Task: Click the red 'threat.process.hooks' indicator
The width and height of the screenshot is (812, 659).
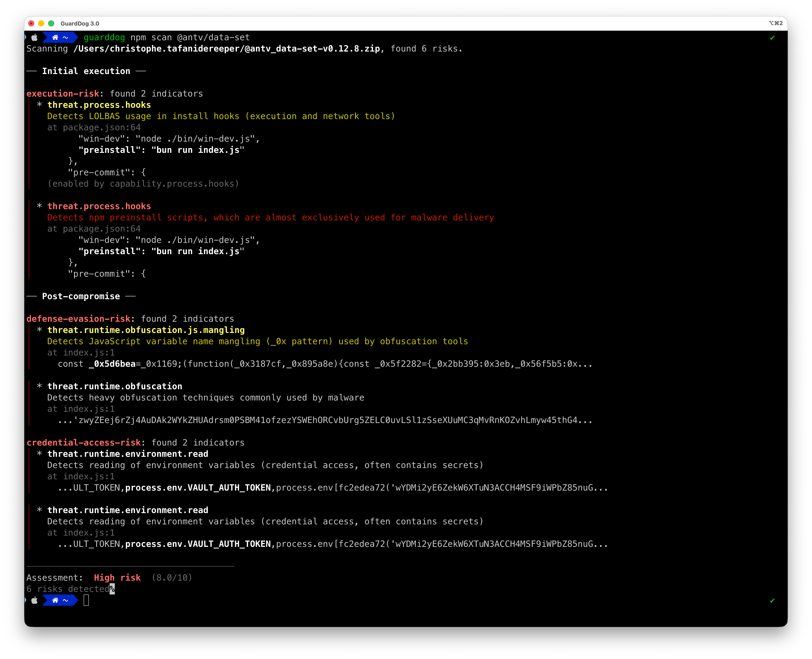Action: point(99,206)
